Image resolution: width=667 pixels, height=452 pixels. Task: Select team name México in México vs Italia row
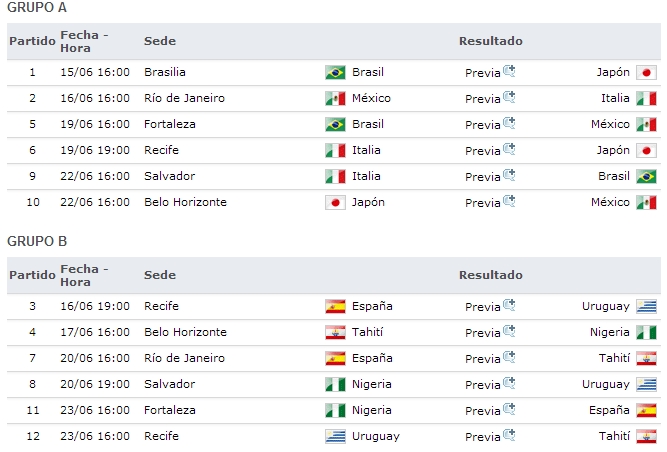click(x=371, y=98)
